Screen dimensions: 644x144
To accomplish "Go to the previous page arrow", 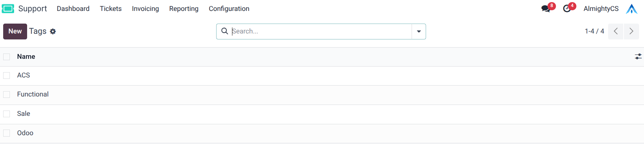I will point(615,31).
